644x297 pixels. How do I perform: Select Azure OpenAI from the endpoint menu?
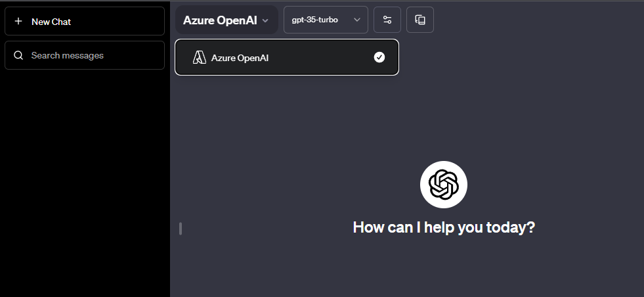tap(287, 57)
